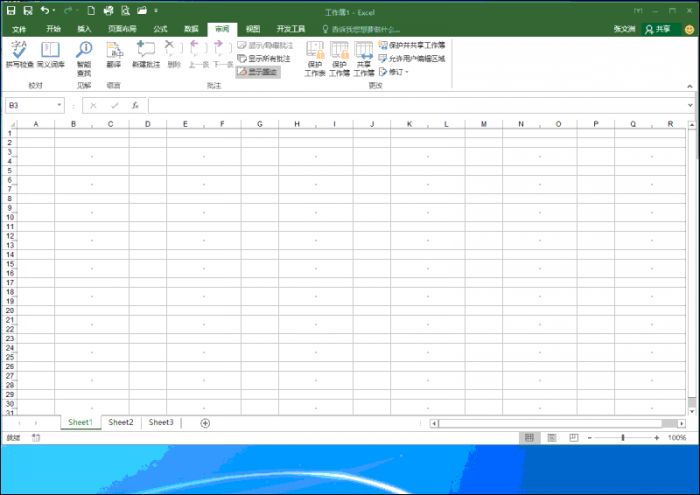Click horizontal scrollbar right arrow

(x=681, y=423)
